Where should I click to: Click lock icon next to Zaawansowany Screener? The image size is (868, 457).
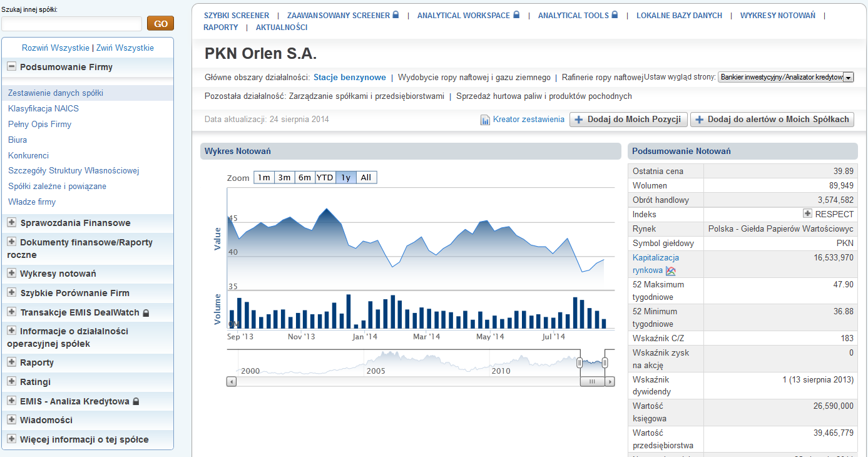click(x=396, y=15)
